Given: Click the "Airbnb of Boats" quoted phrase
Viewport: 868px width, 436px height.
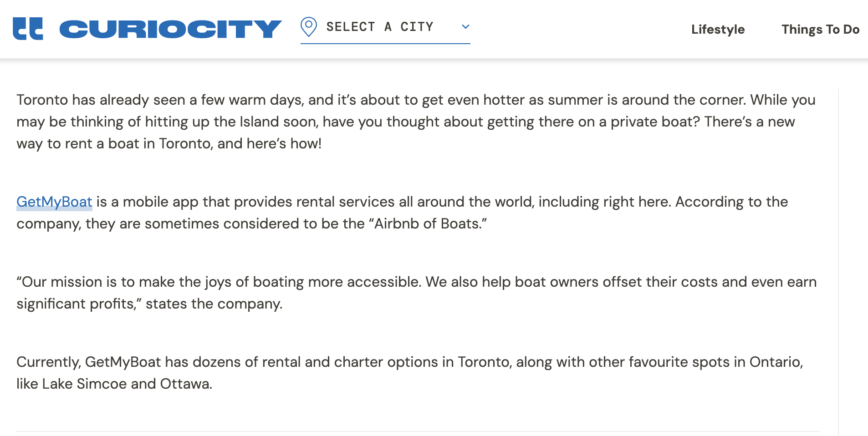Looking at the screenshot, I should point(430,223).
